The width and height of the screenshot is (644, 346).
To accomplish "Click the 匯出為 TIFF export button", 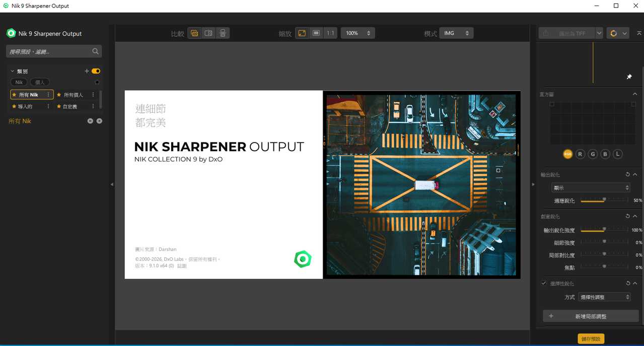I will (566, 33).
